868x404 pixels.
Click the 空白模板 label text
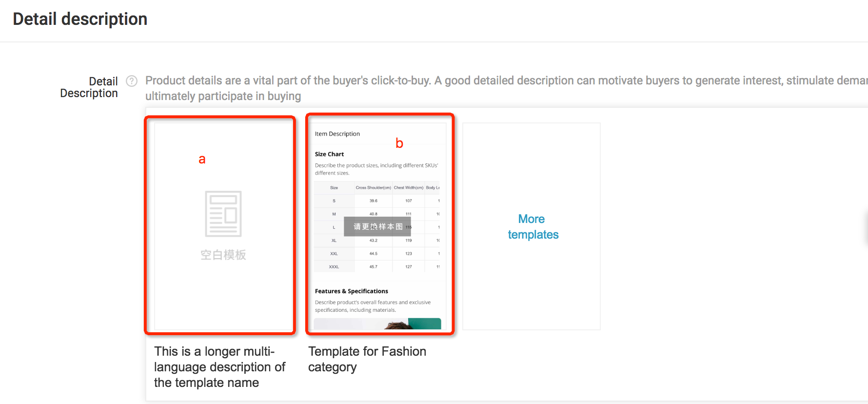pyautogui.click(x=223, y=255)
